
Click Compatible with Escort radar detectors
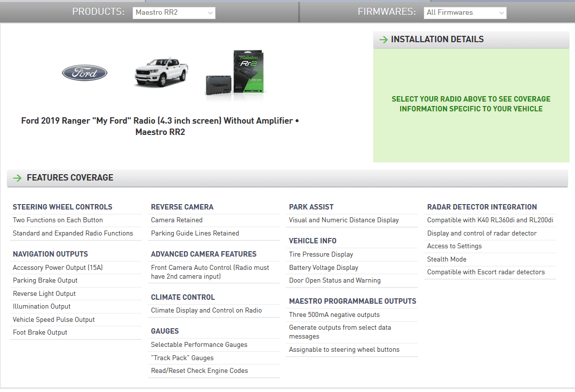[486, 272]
